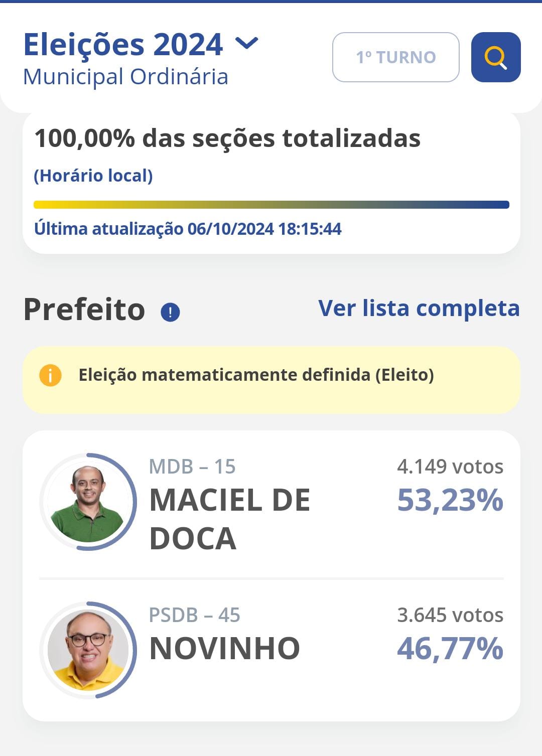
Task: Click the 46,77% percentage
Action: (x=450, y=649)
